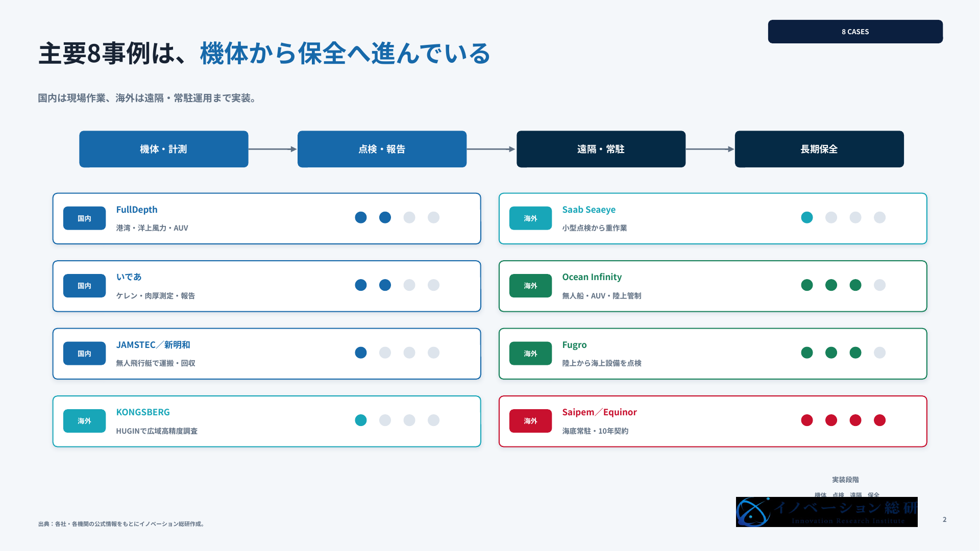Viewport: 980px width, 551px height.
Task: Click the 海外 badge on the Ocean Infinity card
Action: point(530,286)
